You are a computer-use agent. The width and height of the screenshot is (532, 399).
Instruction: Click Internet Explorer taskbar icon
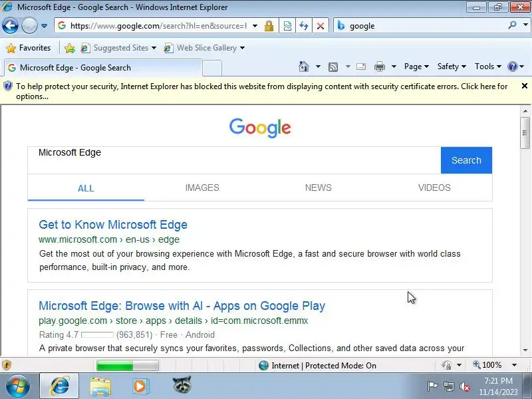click(x=59, y=386)
